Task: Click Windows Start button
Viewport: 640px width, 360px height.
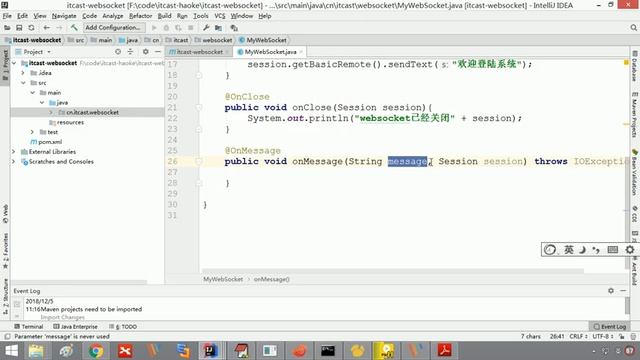Action: [11, 351]
